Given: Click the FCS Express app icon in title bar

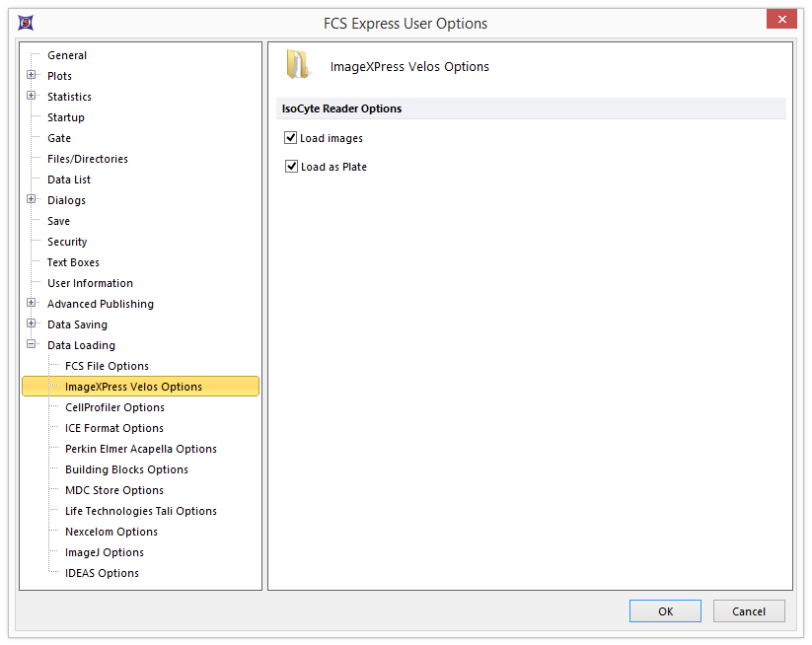Looking at the screenshot, I should click(26, 23).
